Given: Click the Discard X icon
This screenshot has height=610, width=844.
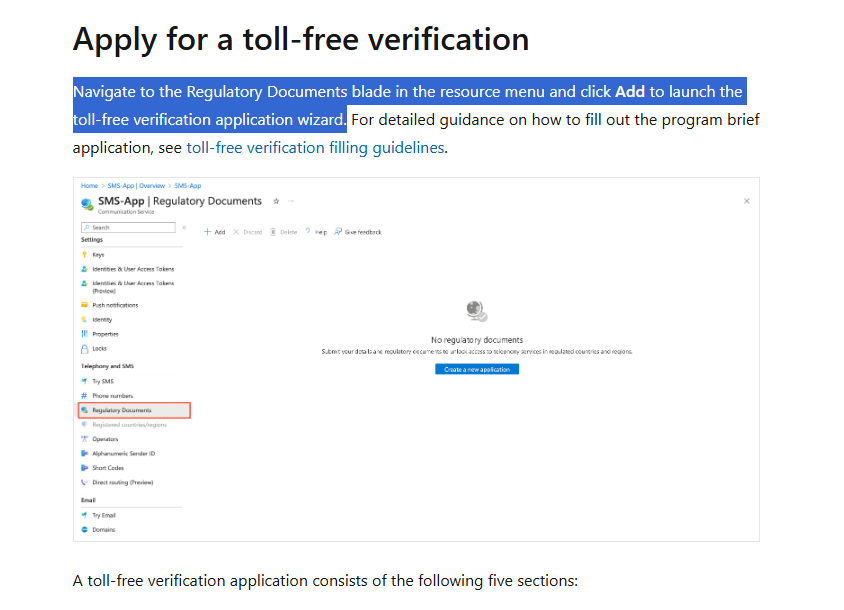Looking at the screenshot, I should pos(236,232).
